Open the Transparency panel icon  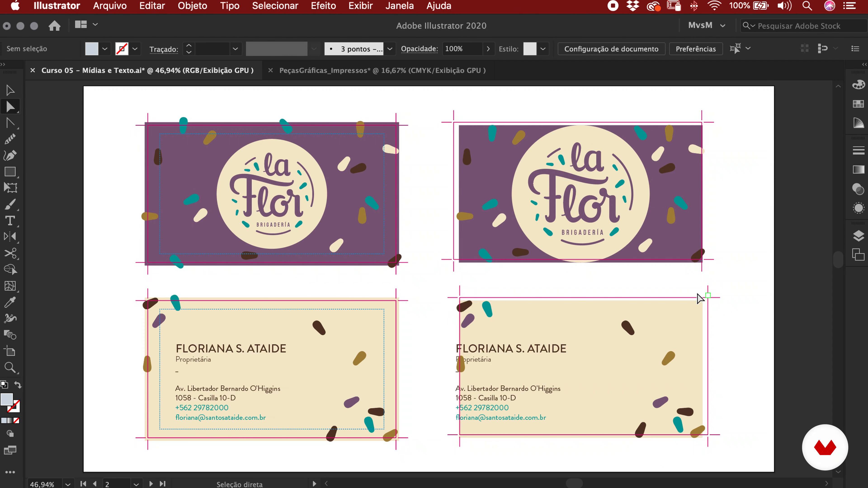coord(858,189)
